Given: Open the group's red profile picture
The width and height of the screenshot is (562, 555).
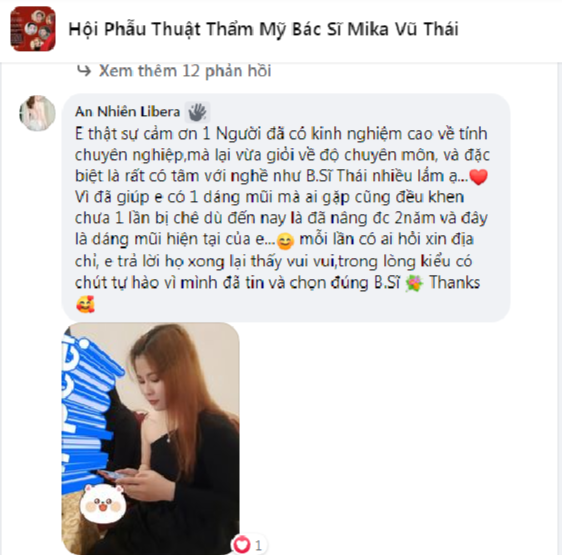Looking at the screenshot, I should click(33, 29).
